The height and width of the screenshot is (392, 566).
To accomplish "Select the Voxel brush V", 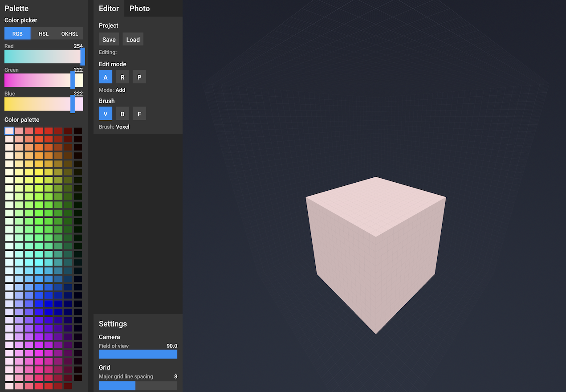I will tap(106, 114).
